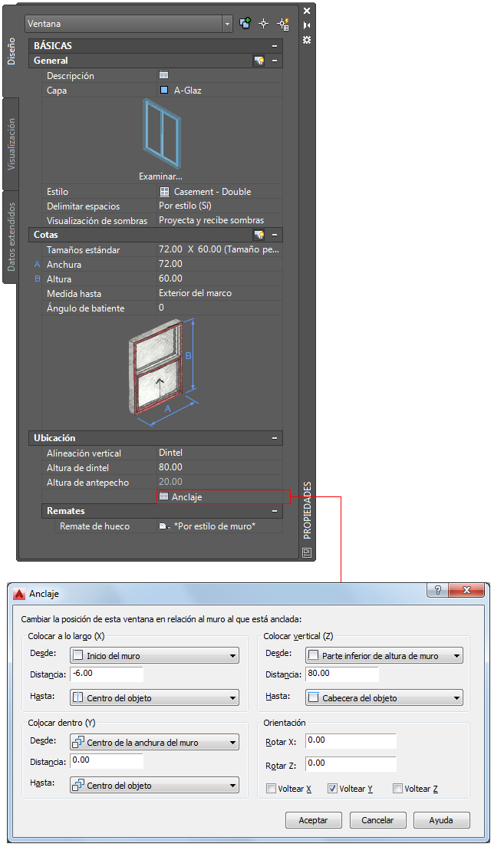
Task: Open the palette properties menu icon
Action: pos(307,40)
